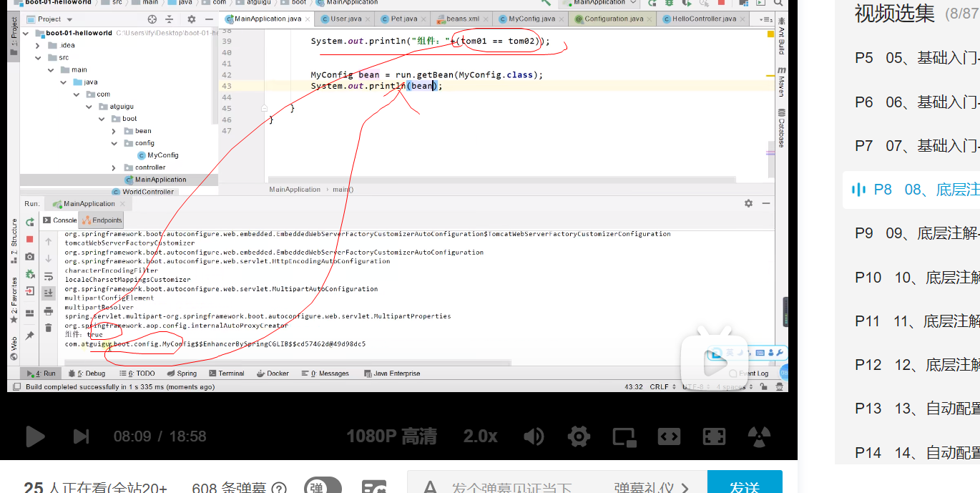Image resolution: width=980 pixels, height=493 pixels.
Task: Open the Project view dropdown
Action: (x=49, y=19)
